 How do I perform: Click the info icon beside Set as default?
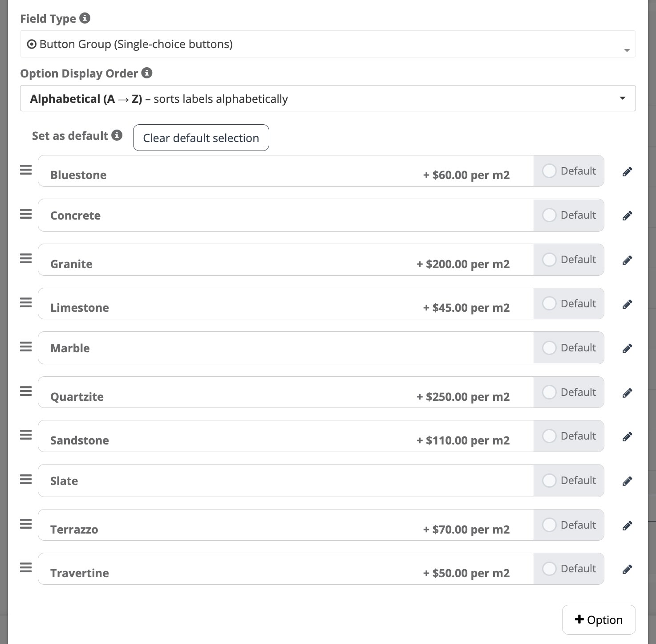pyautogui.click(x=117, y=135)
